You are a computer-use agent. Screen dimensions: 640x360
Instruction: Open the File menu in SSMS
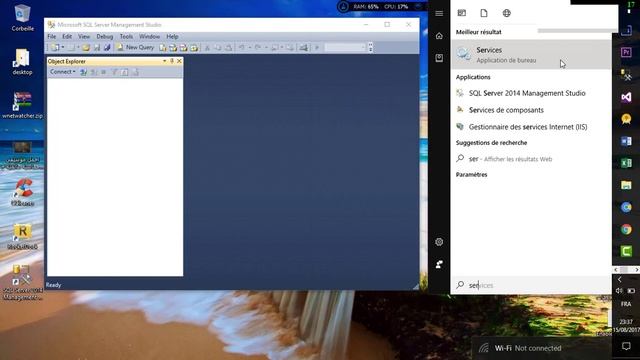point(52,37)
